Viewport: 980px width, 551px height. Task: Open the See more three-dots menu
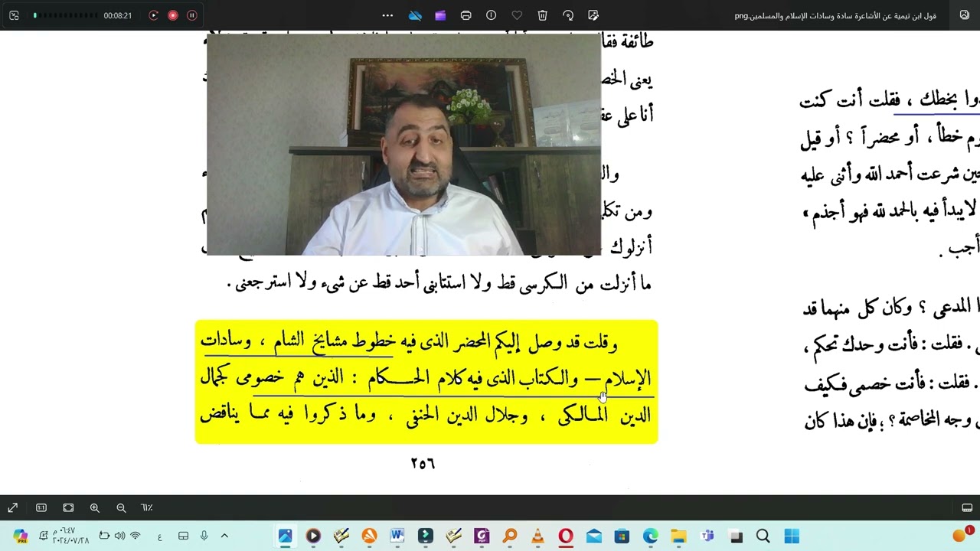(x=387, y=15)
